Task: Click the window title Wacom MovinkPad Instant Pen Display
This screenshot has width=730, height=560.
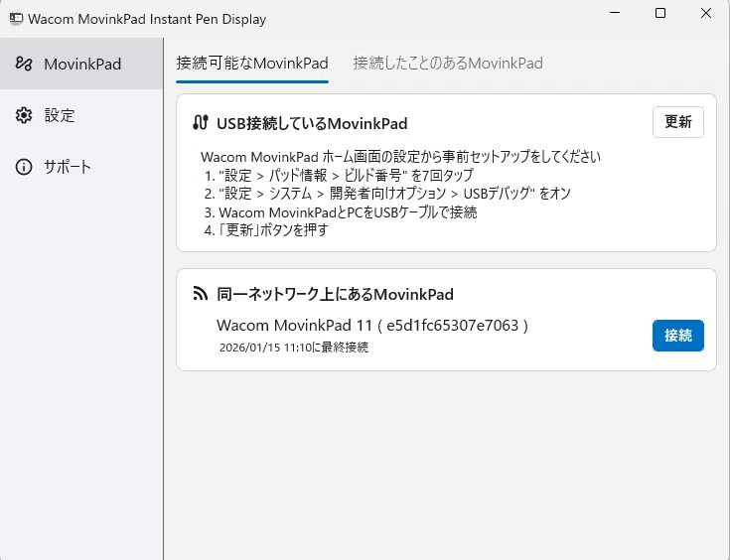Action: [x=147, y=19]
